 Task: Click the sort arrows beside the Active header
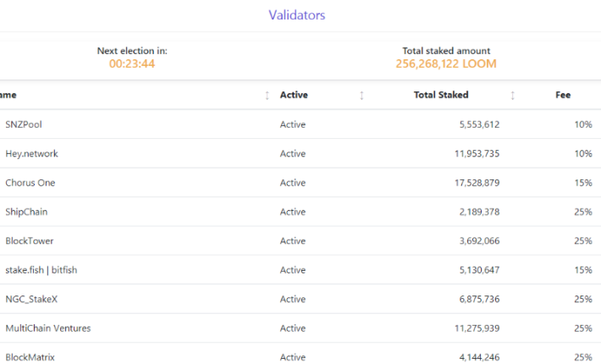tap(361, 96)
